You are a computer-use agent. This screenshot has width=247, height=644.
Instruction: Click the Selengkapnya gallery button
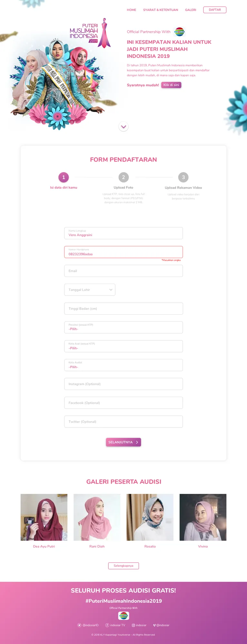(123, 566)
